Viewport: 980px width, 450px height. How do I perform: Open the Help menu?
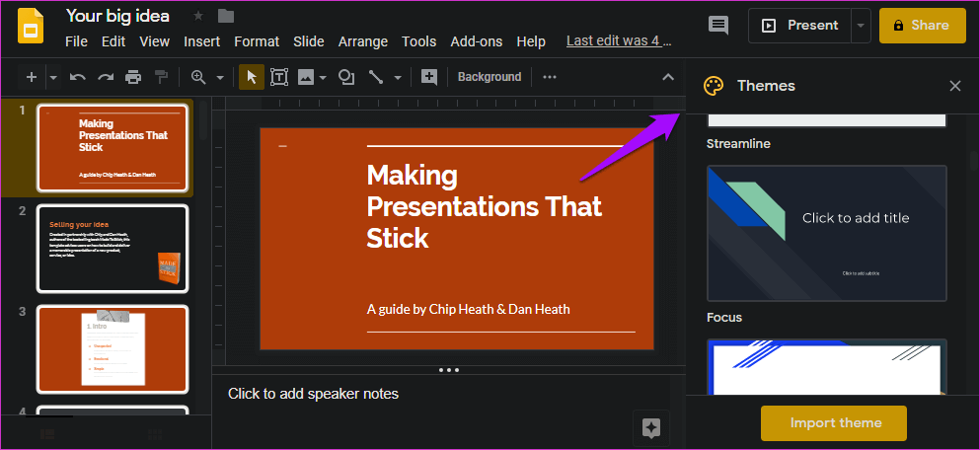click(531, 41)
